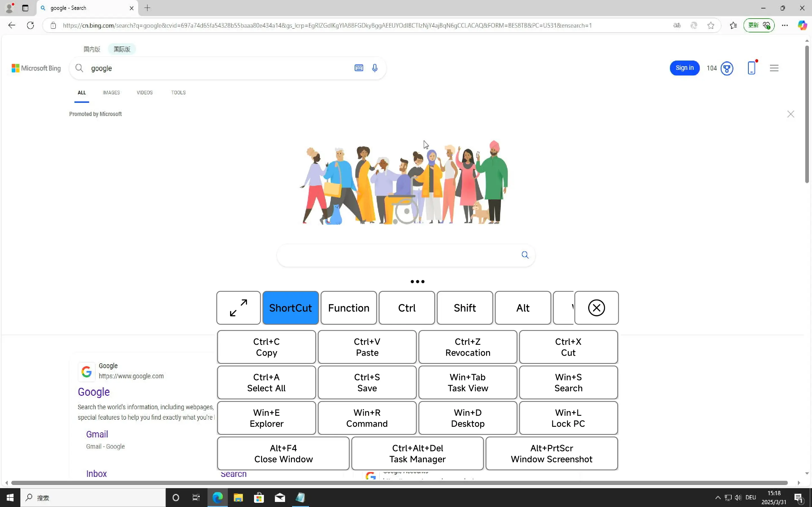Click the expand arrows icon on shortcut panel
Image resolution: width=812 pixels, height=507 pixels.
pyautogui.click(x=238, y=308)
